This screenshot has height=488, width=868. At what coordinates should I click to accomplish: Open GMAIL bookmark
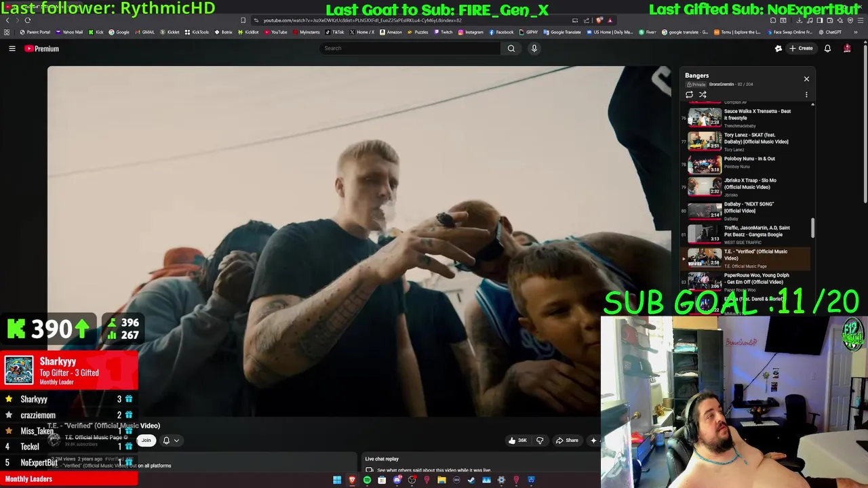tap(144, 32)
